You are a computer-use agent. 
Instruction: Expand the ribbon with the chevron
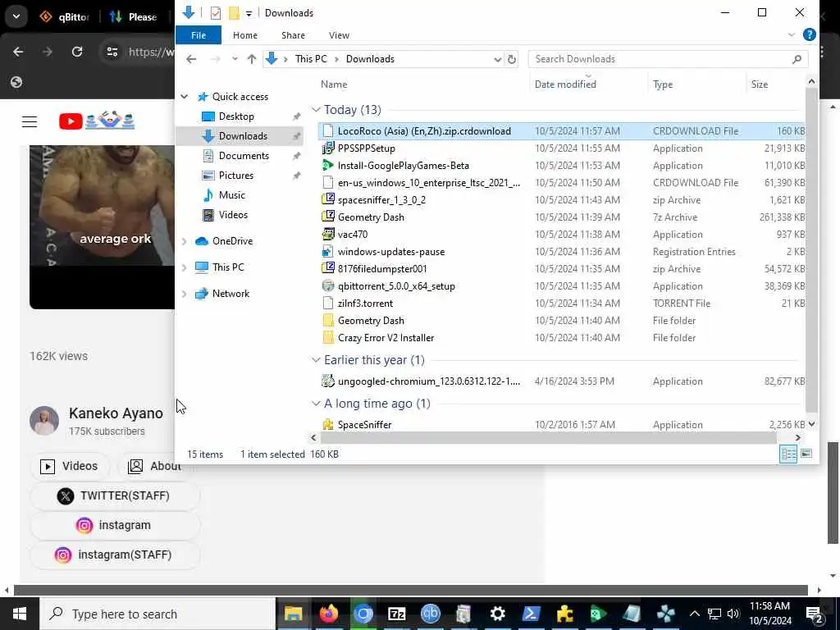click(792, 34)
